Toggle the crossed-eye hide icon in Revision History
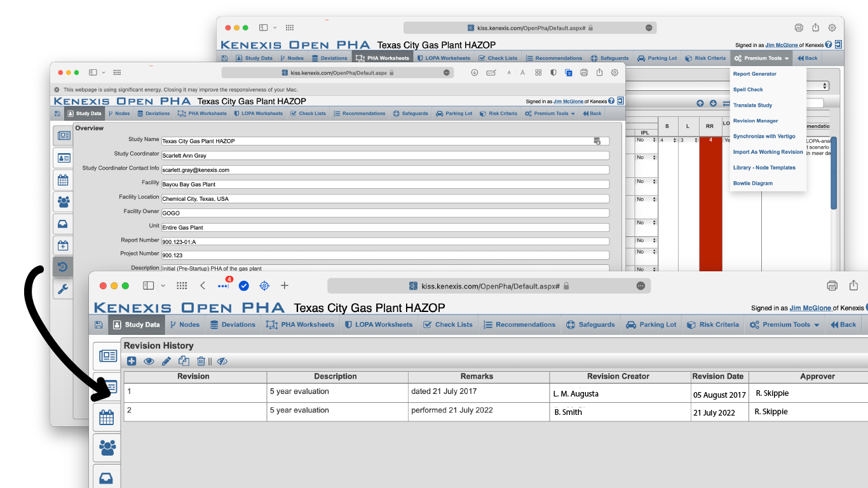The width and height of the screenshot is (868, 488). point(222,361)
